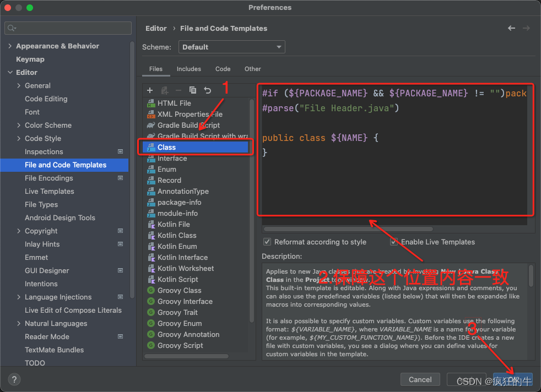Click the description panel vertical scrollbar

[x=531, y=276]
